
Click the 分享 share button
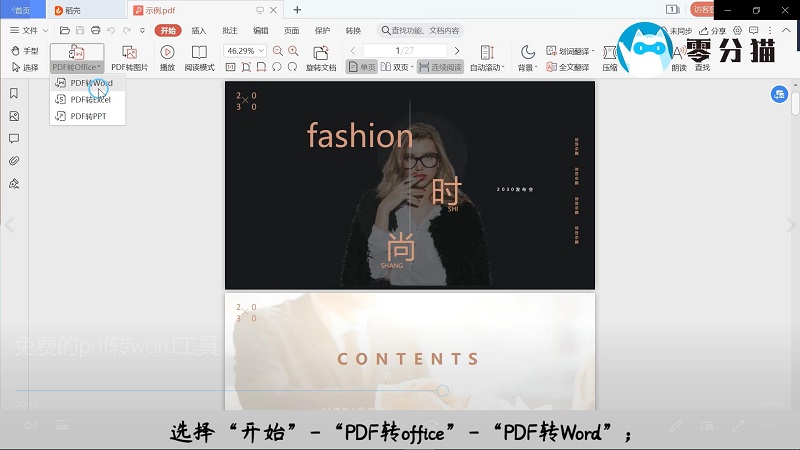712,31
